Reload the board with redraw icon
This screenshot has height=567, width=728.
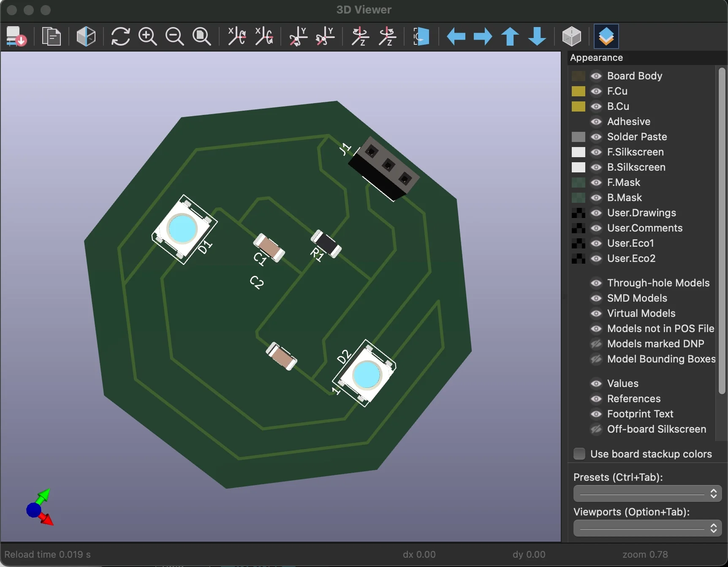tap(120, 36)
